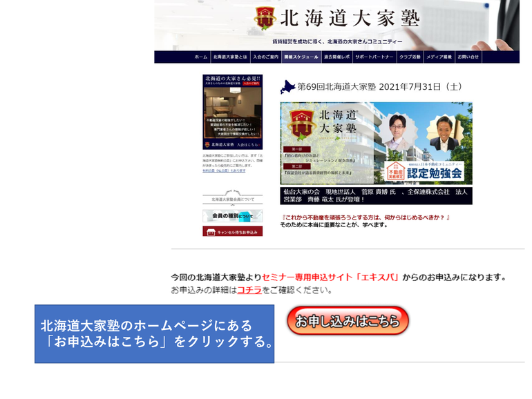This screenshot has width=532, height=399.
Task: Click the キャンセル待ちお申込み button
Action: click(232, 231)
